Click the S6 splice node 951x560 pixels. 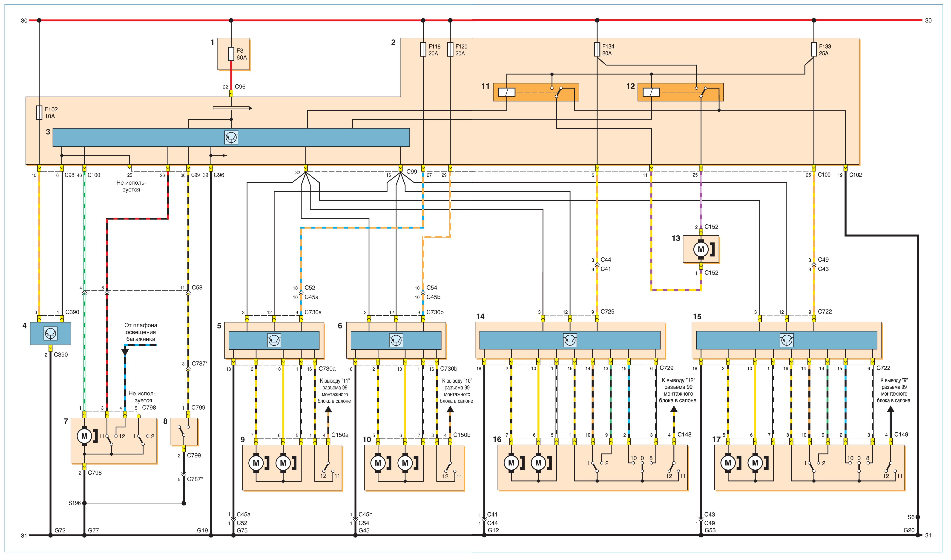click(918, 517)
